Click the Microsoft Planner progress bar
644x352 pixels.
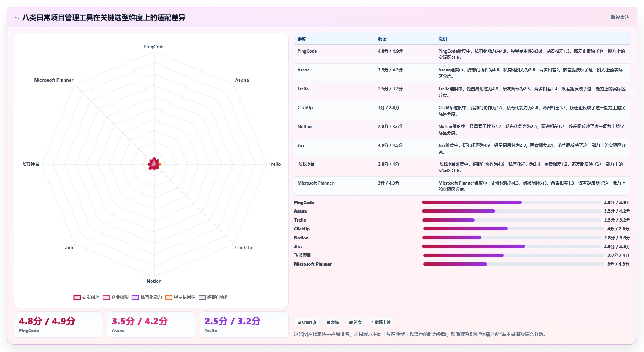pos(514,264)
